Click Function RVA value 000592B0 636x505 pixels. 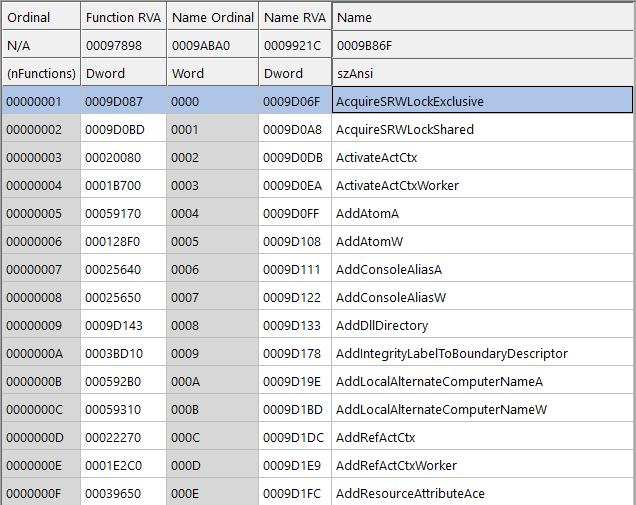[x=123, y=381]
